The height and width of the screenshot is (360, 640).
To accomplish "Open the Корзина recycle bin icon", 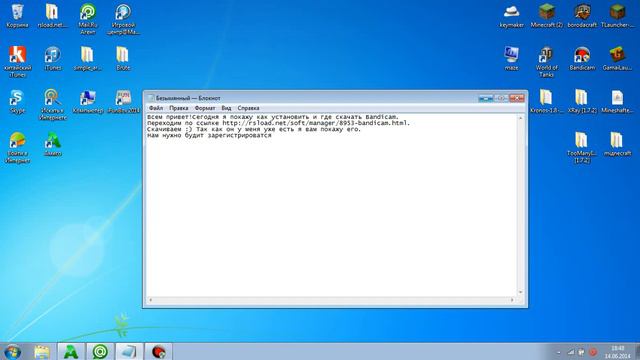I will point(17,16).
